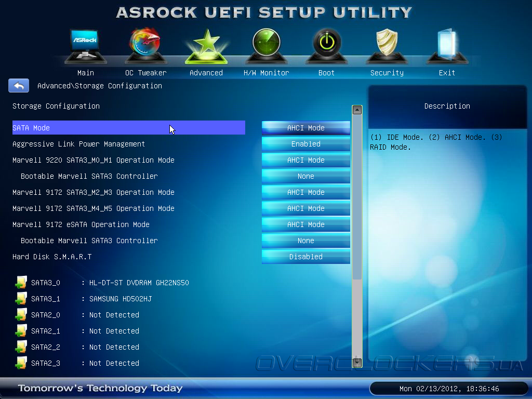Click the vertical scrollbar thumb
532x399 pixels.
click(x=357, y=197)
